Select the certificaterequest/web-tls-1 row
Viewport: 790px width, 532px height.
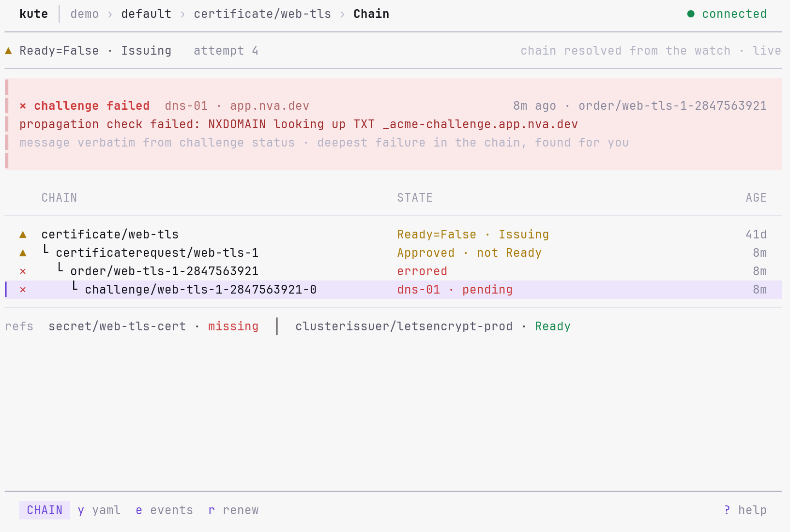pyautogui.click(x=393, y=253)
